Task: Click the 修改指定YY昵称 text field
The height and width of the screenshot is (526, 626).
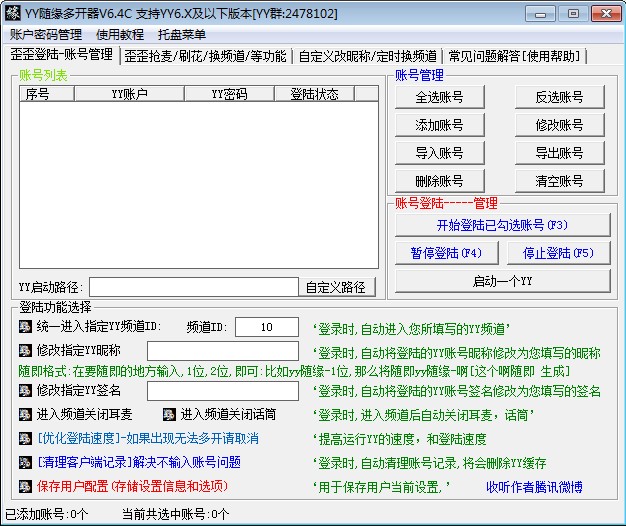Action: click(223, 351)
